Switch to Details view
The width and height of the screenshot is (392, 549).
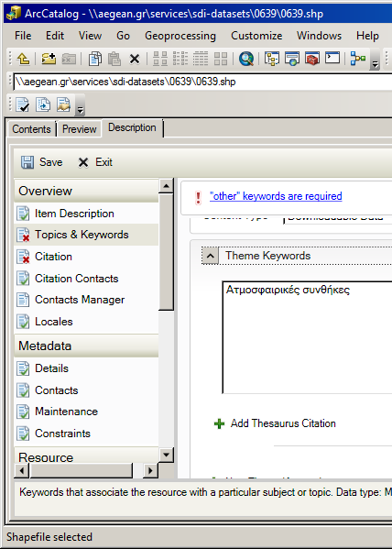click(x=201, y=59)
